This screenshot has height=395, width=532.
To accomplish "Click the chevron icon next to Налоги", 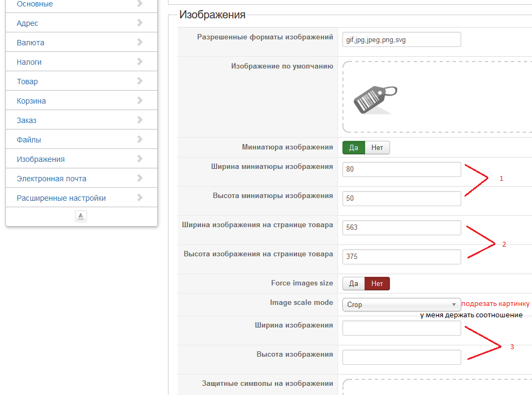I will 140,62.
